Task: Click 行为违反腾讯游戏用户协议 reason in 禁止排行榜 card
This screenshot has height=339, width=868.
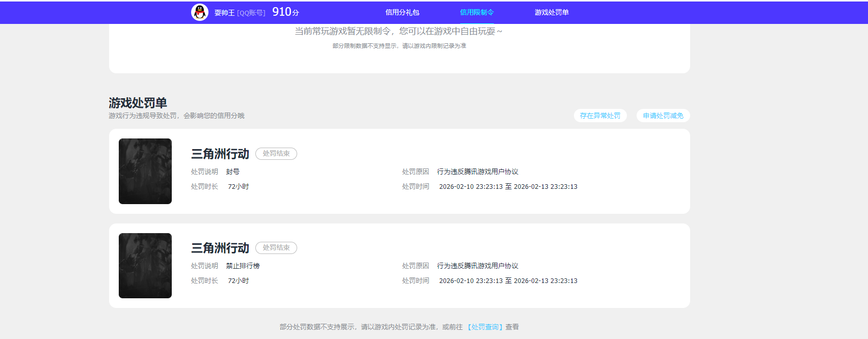Action: pos(478,266)
